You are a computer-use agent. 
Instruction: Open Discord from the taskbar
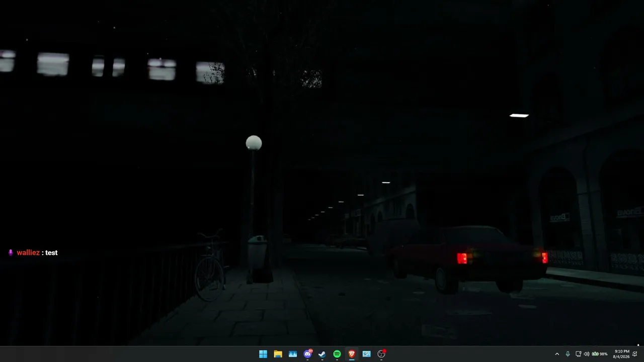coord(308,354)
